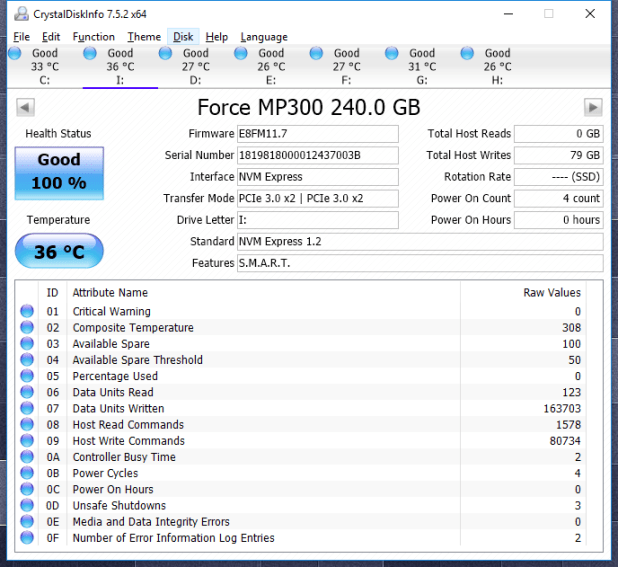The width and height of the screenshot is (618, 567).
Task: Click status icon for Critical Warning row
Action: point(27,311)
